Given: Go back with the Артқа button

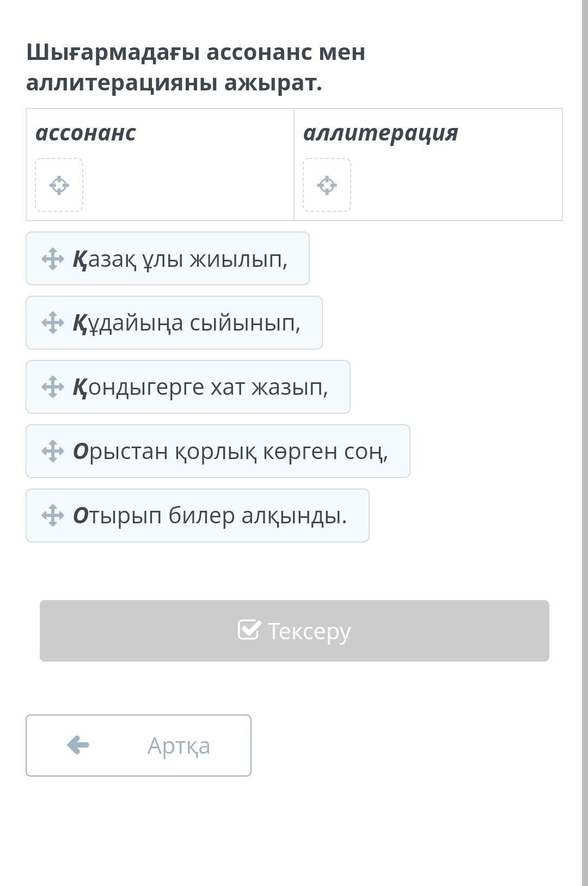Looking at the screenshot, I should click(x=138, y=745).
